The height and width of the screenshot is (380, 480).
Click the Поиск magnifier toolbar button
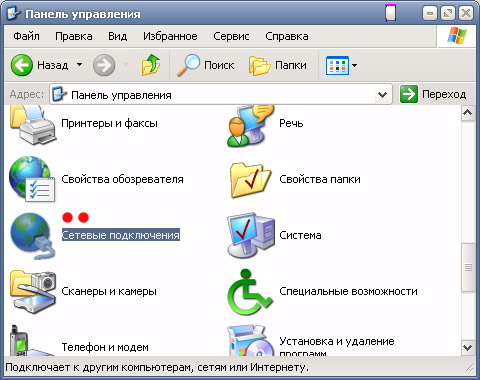(205, 65)
